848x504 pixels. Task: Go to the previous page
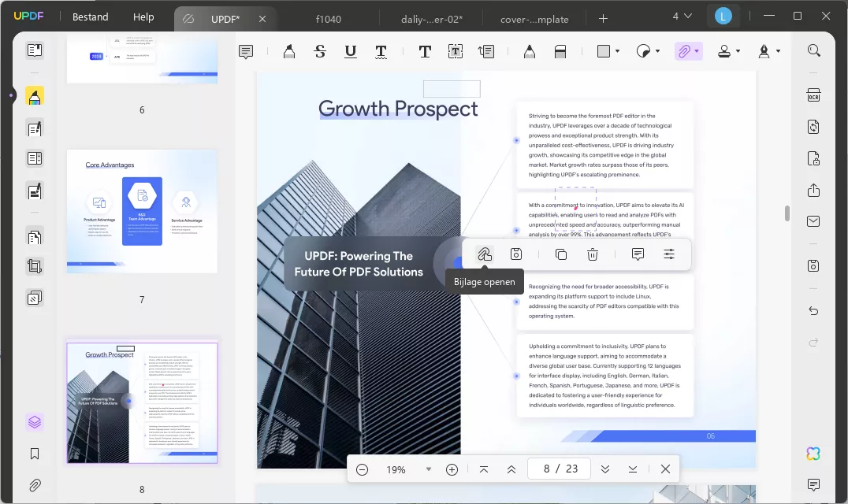511,469
